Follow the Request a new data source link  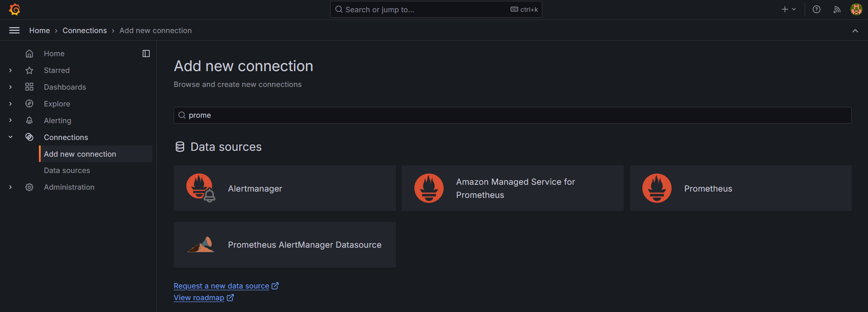tap(221, 286)
